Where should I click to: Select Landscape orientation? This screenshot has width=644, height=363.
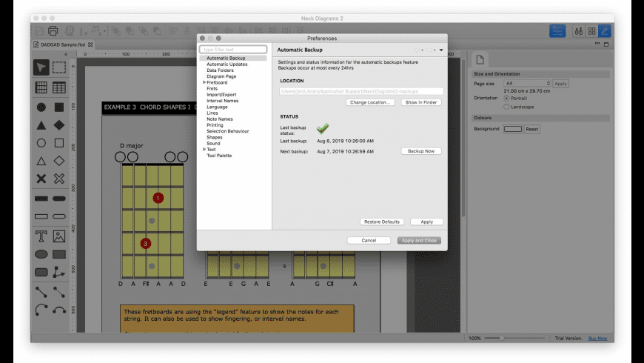coord(506,107)
